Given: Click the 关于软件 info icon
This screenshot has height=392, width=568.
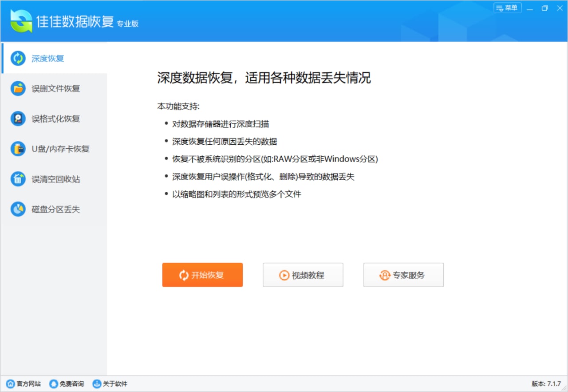Looking at the screenshot, I should pos(97,384).
